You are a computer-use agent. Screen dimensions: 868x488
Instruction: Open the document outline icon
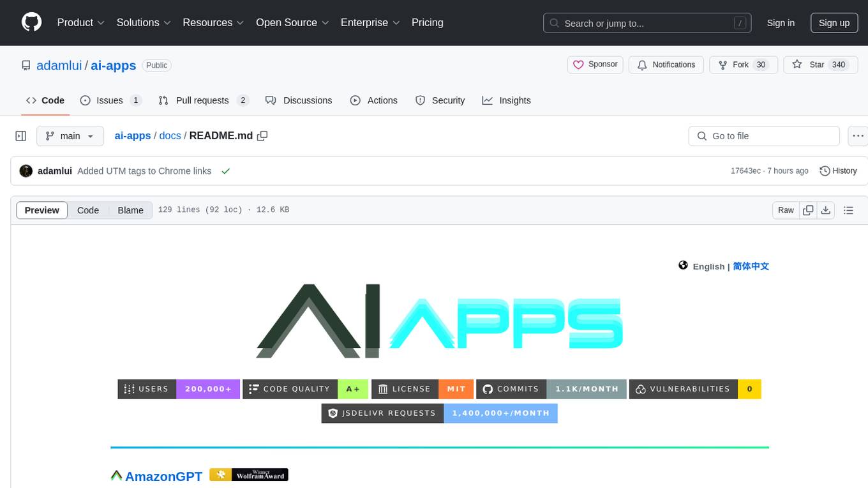point(848,210)
